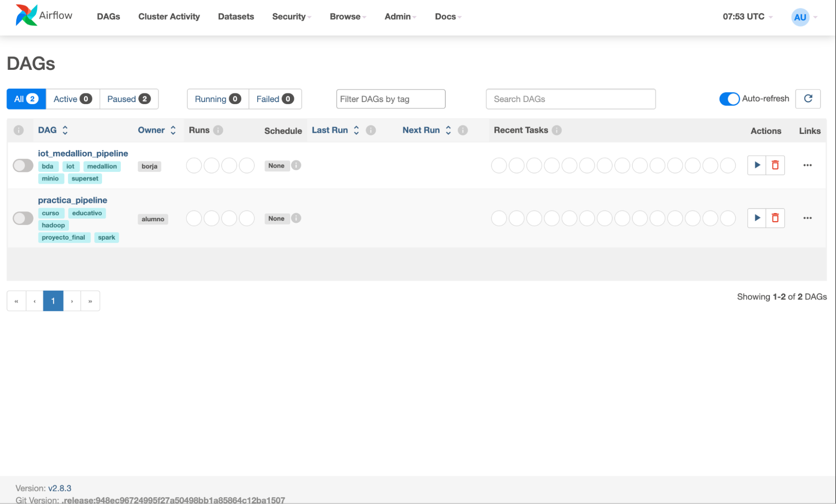This screenshot has height=504, width=836.
Task: Expand the Security menu dropdown
Action: click(x=291, y=16)
